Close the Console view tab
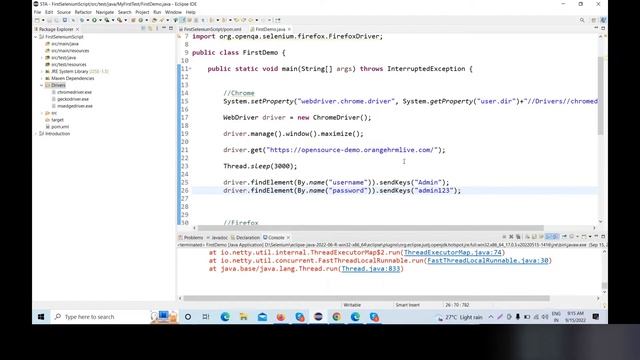The image size is (640, 360). [x=288, y=238]
